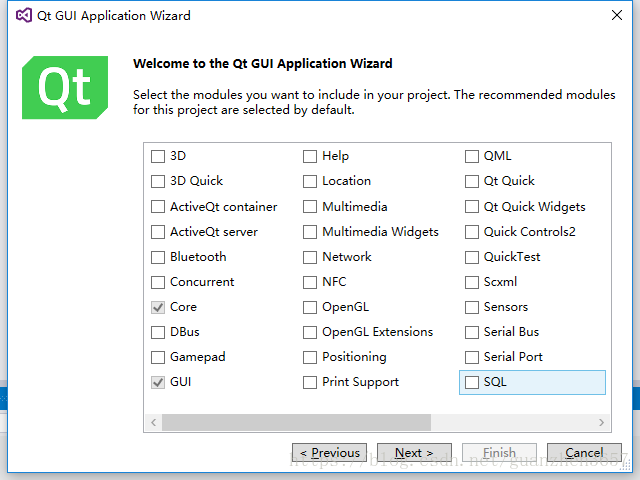
Task: Select the ActiveQt server module
Action: click(158, 232)
